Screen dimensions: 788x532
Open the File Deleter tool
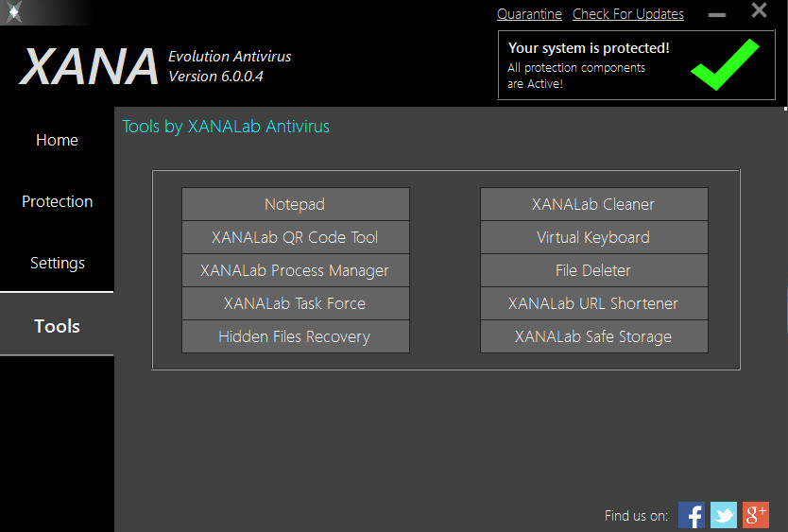(x=594, y=270)
